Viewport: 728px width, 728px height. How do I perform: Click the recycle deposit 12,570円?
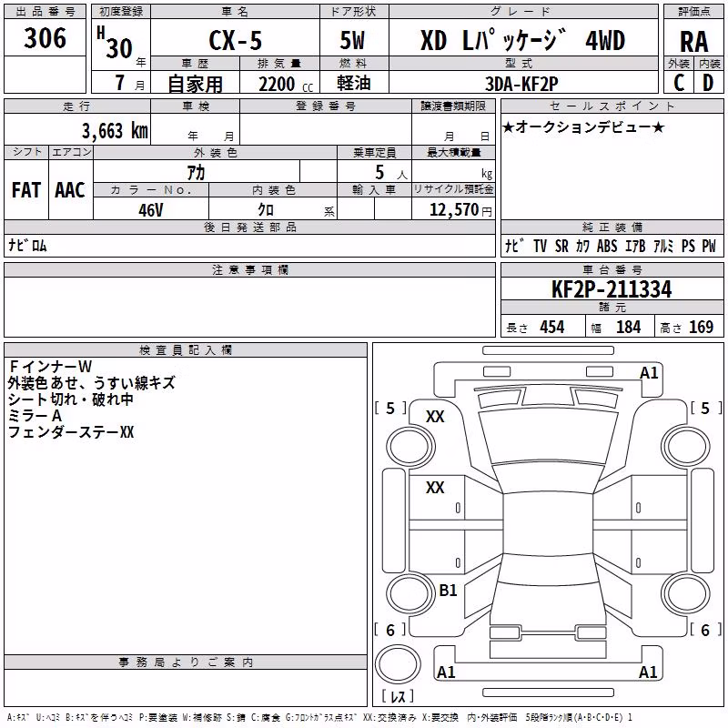click(x=460, y=210)
